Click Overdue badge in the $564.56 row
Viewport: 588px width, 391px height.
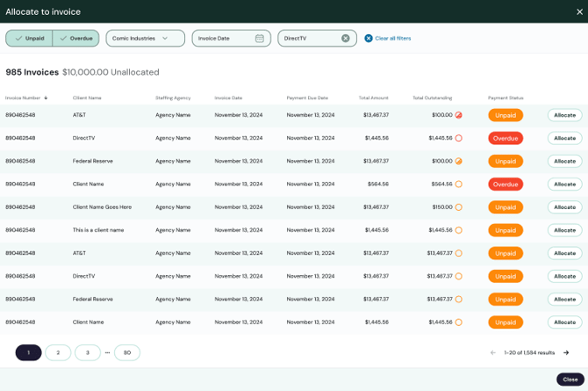(x=506, y=184)
